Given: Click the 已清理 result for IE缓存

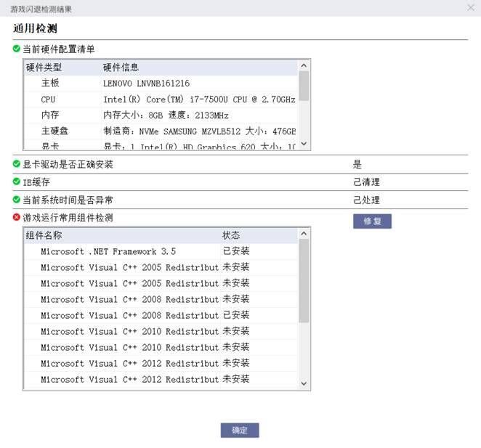Looking at the screenshot, I should pos(367,182).
